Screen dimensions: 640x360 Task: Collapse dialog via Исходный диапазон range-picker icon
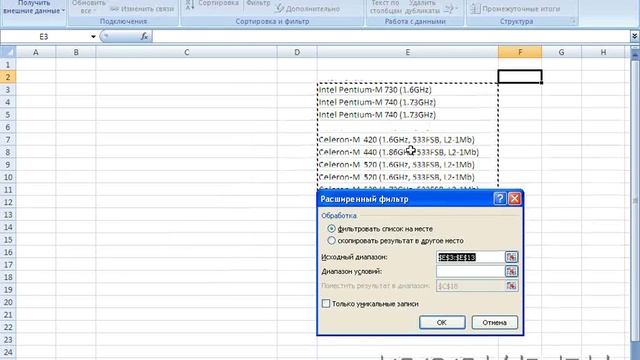coord(511,257)
